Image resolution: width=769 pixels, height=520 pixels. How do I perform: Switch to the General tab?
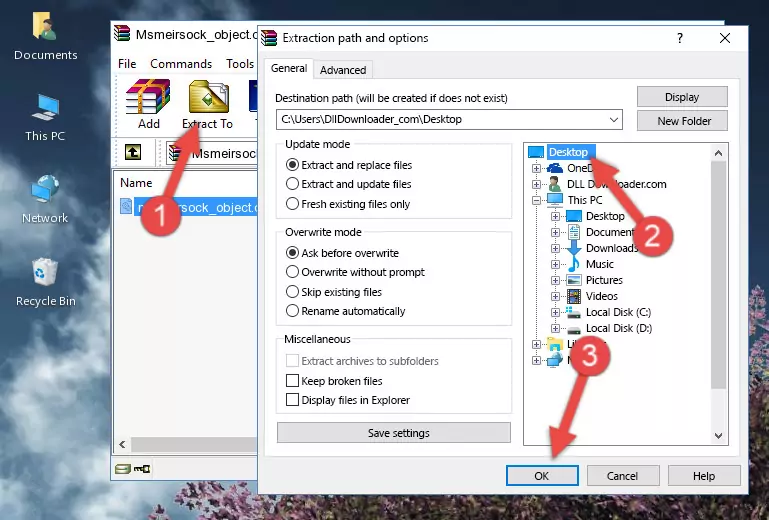[x=289, y=68]
